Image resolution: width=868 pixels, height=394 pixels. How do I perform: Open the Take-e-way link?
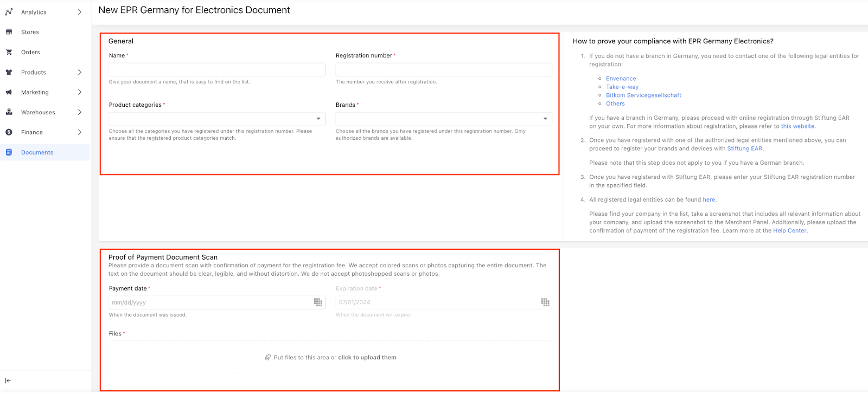click(x=622, y=87)
